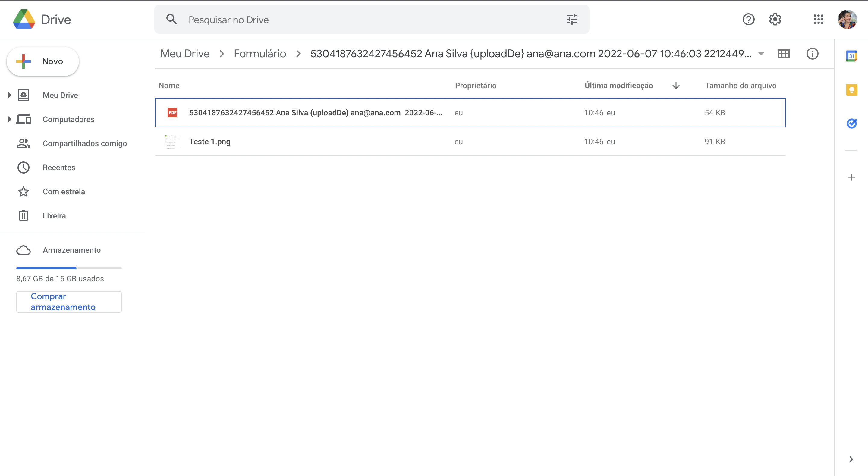Select Teste 1.png file thumbnail
Image resolution: width=868 pixels, height=476 pixels.
click(172, 142)
